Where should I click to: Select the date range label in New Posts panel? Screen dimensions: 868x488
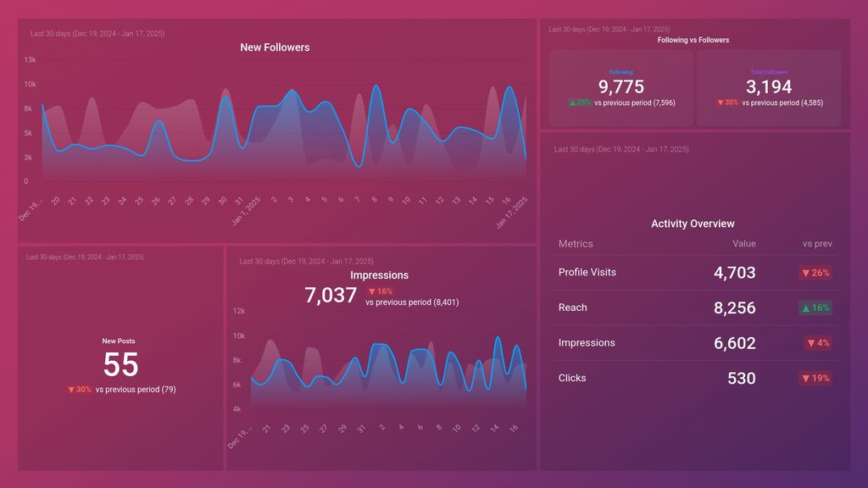[x=86, y=258]
